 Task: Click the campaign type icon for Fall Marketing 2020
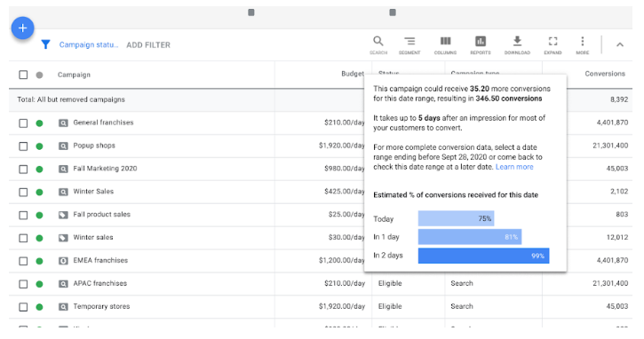(x=63, y=169)
